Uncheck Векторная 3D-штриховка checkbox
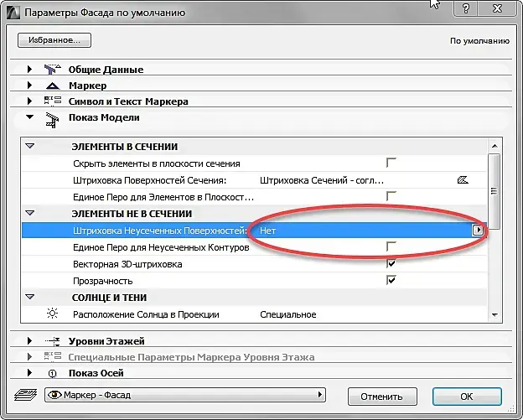 click(391, 263)
